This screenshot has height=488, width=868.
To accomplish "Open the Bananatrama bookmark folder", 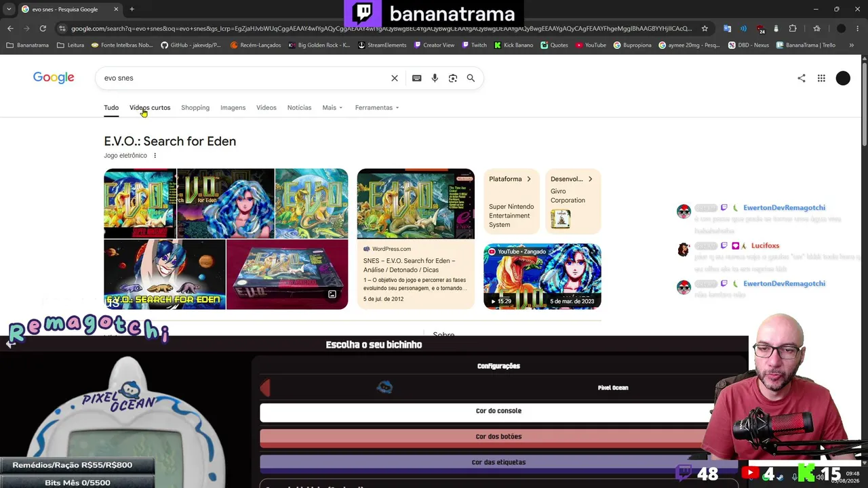I will [x=28, y=45].
